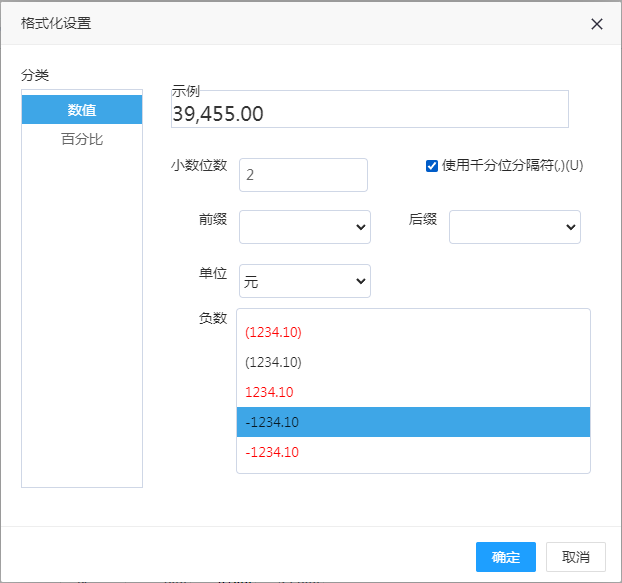Click the 小数位数 label

[199, 166]
